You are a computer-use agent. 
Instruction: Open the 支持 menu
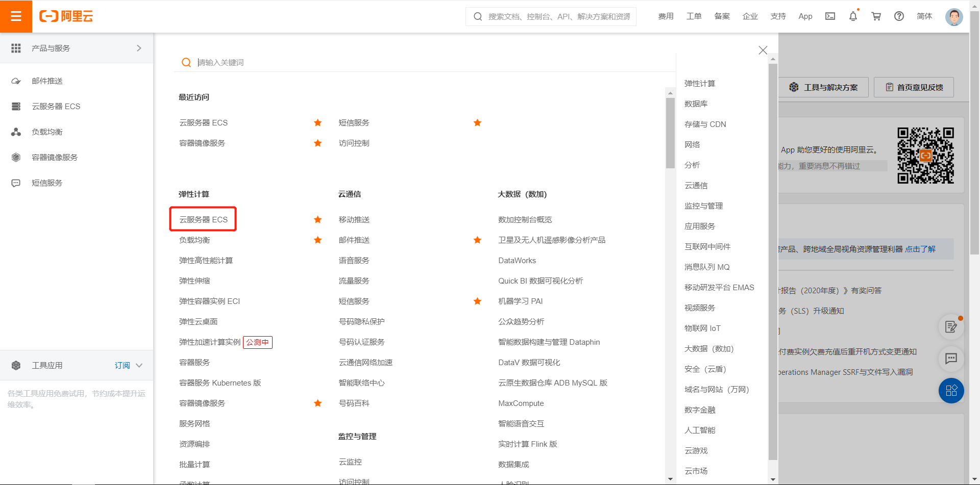tap(778, 16)
